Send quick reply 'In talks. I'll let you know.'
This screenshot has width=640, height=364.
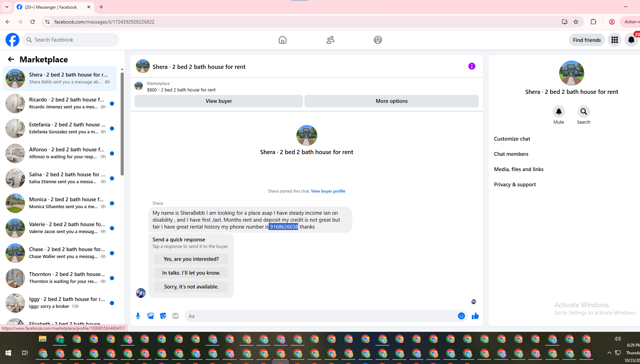(x=191, y=273)
